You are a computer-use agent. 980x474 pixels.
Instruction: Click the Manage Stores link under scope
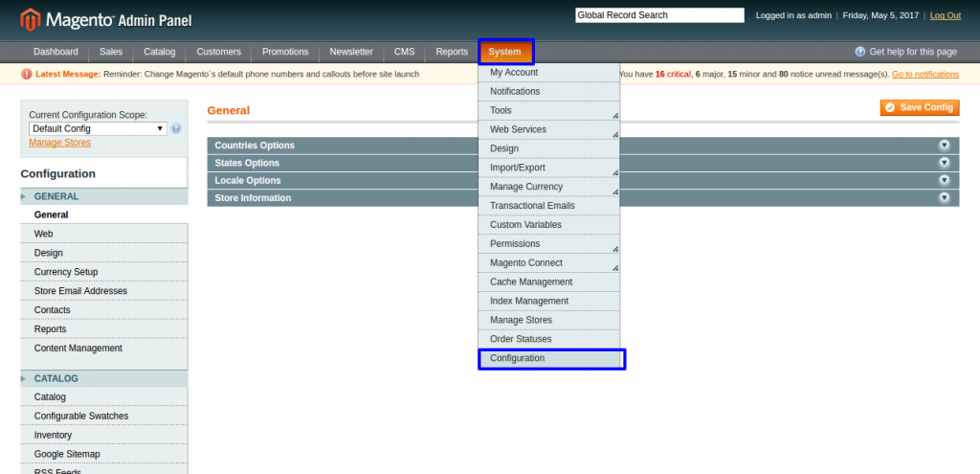60,143
